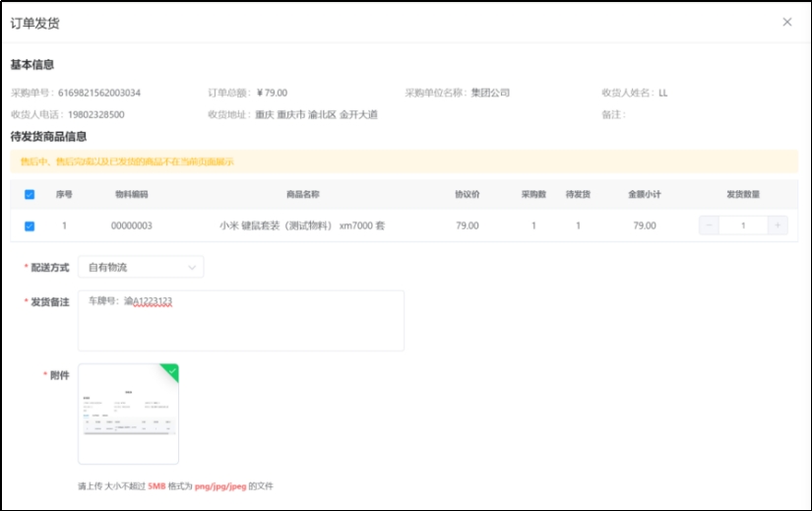
Task: Select the 小米 键鼠套装 product name cell
Action: tap(302, 225)
